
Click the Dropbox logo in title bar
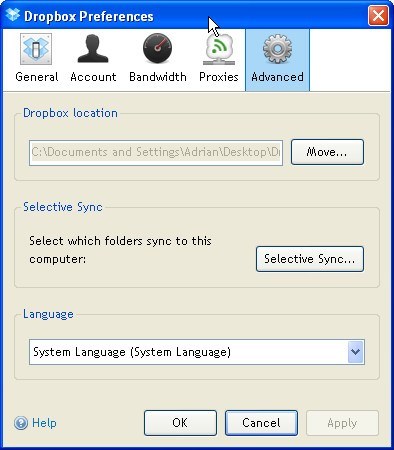point(13,15)
